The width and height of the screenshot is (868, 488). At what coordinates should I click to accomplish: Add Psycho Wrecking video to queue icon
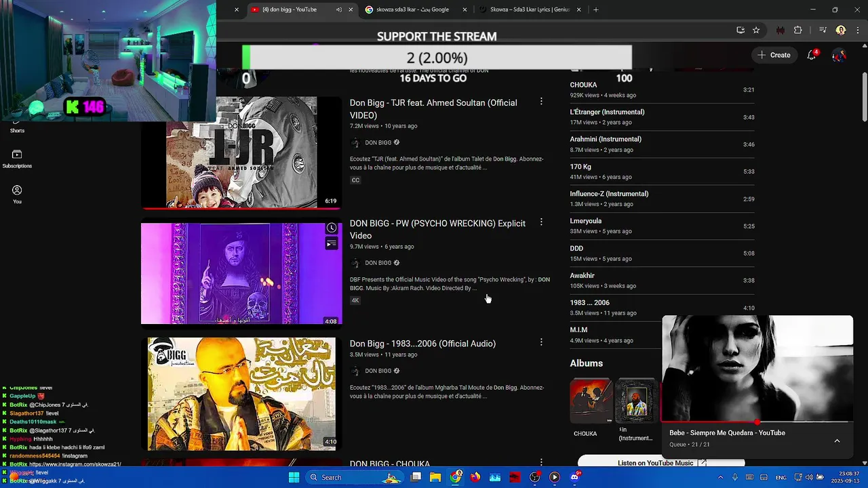(331, 243)
